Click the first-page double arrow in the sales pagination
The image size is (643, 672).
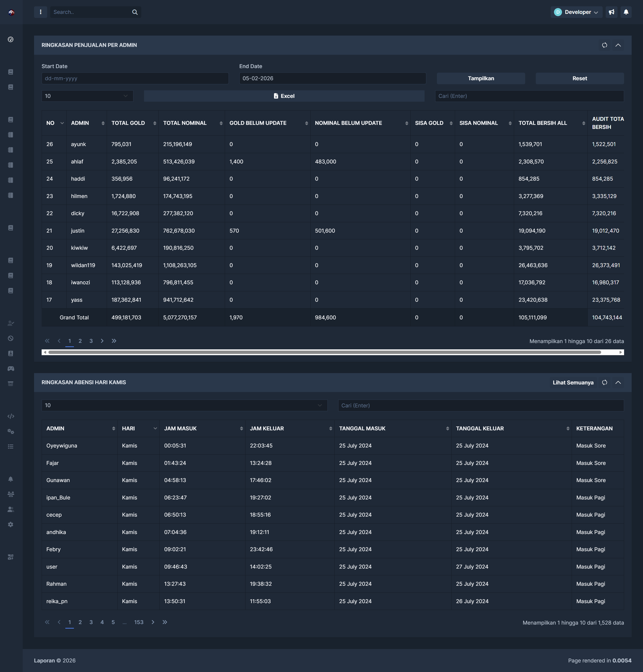(47, 341)
